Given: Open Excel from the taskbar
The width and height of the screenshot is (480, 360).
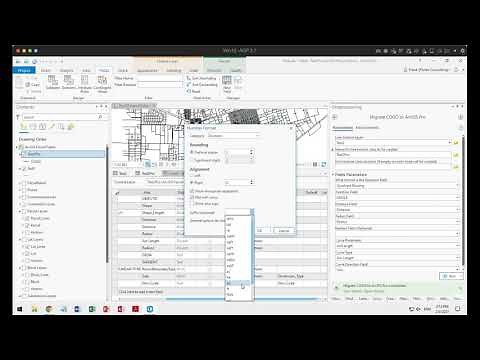Looking at the screenshot, I should point(92,309).
